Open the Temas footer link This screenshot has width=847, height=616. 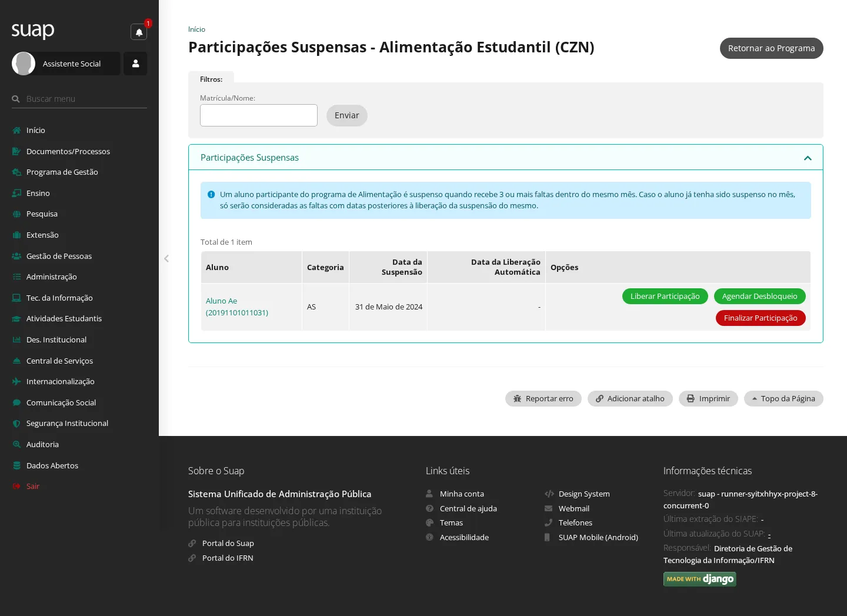[x=451, y=522]
